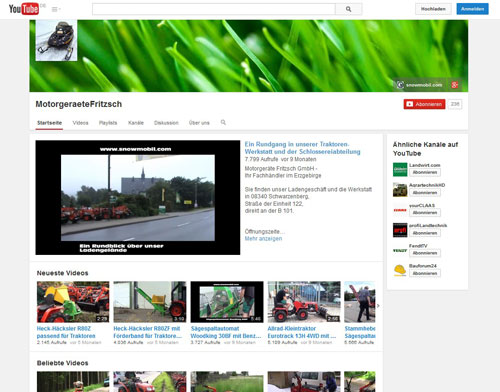Click the blue Anmelden button

(472, 9)
